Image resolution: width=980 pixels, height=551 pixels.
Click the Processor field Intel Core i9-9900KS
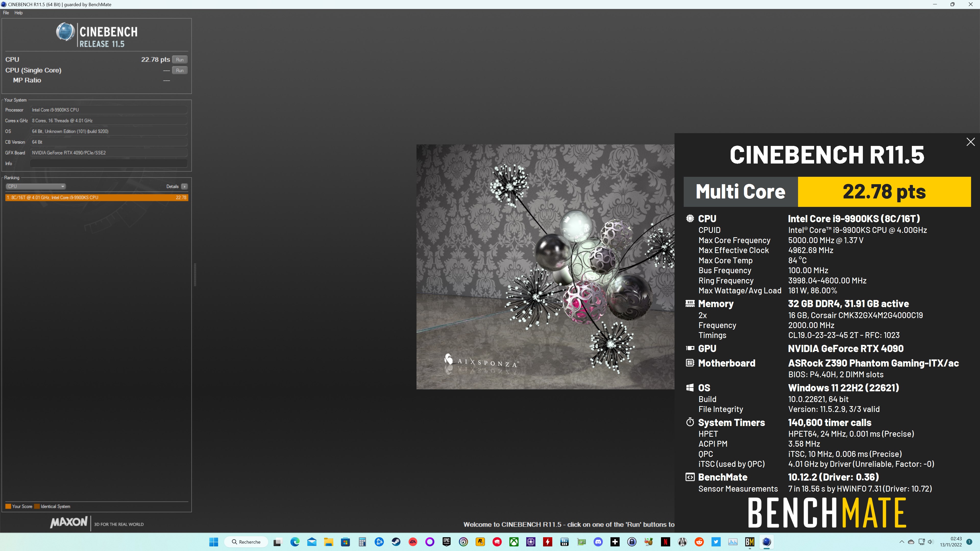pyautogui.click(x=108, y=110)
